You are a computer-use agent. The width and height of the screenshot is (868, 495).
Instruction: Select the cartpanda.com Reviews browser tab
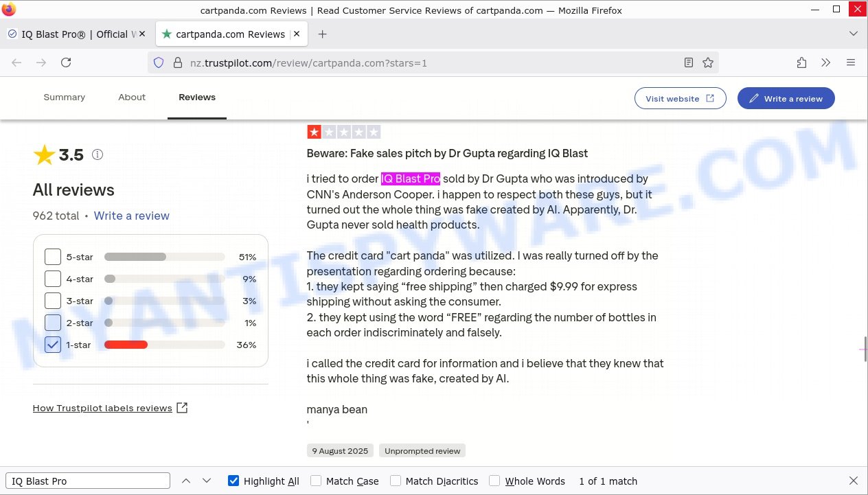(x=232, y=34)
